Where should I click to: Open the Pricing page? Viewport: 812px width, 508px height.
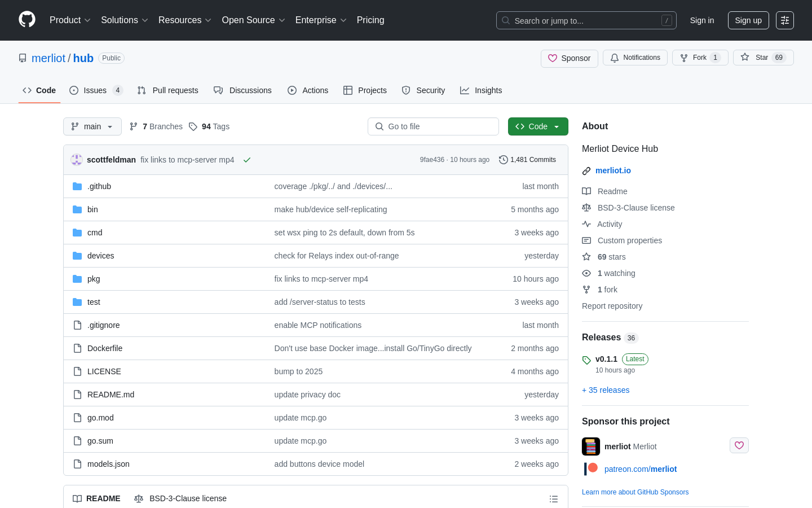[370, 20]
